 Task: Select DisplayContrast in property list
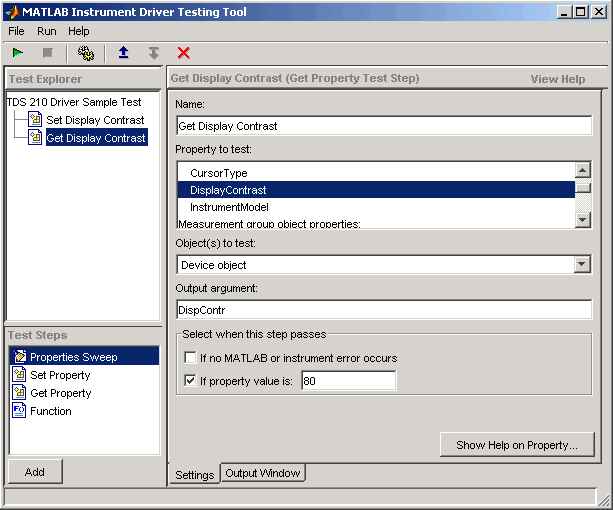[x=376, y=190]
